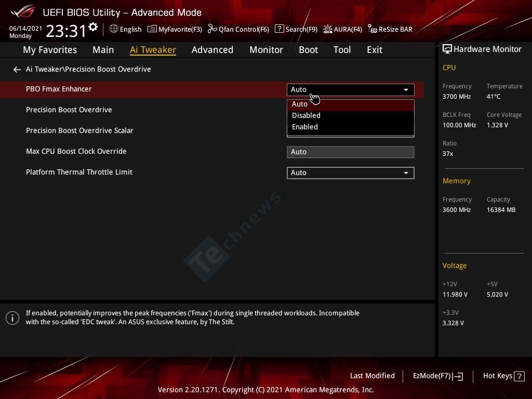This screenshot has width=532, height=399.
Task: Click AURA(F4) label
Action: pyautogui.click(x=348, y=29)
